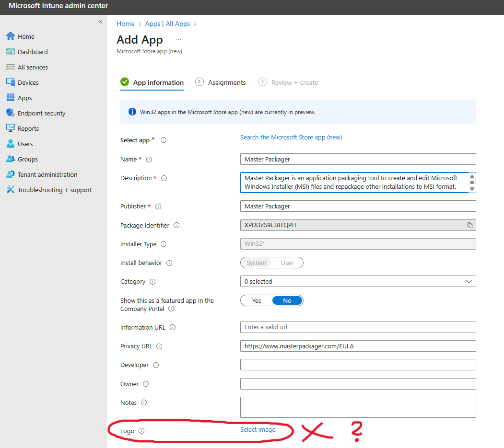Image resolution: width=504 pixels, height=448 pixels.
Task: Click the Microsoft Intune admin center title
Action: click(58, 6)
